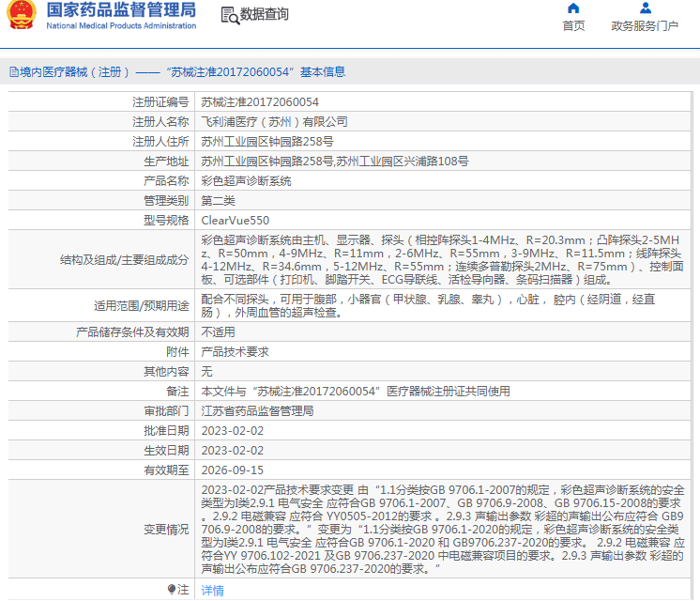The height and width of the screenshot is (601, 700).
Task: Select management class 第二类
Action: (x=218, y=201)
